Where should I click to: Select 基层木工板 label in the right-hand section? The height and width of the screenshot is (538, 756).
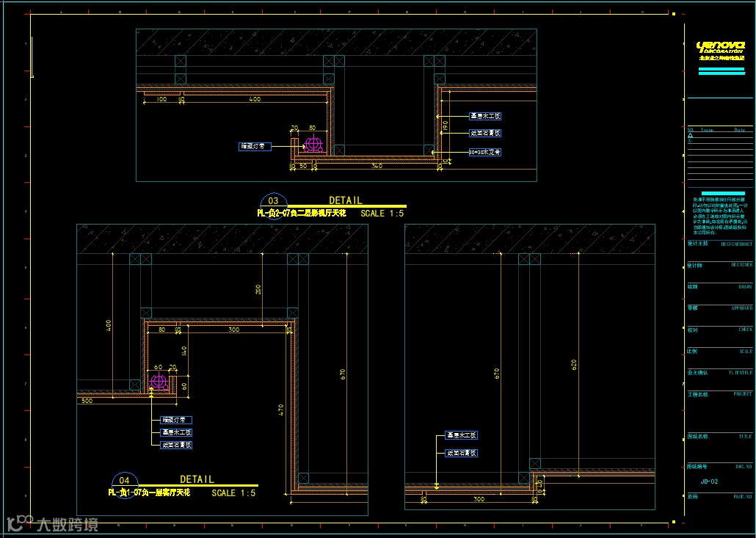click(462, 435)
